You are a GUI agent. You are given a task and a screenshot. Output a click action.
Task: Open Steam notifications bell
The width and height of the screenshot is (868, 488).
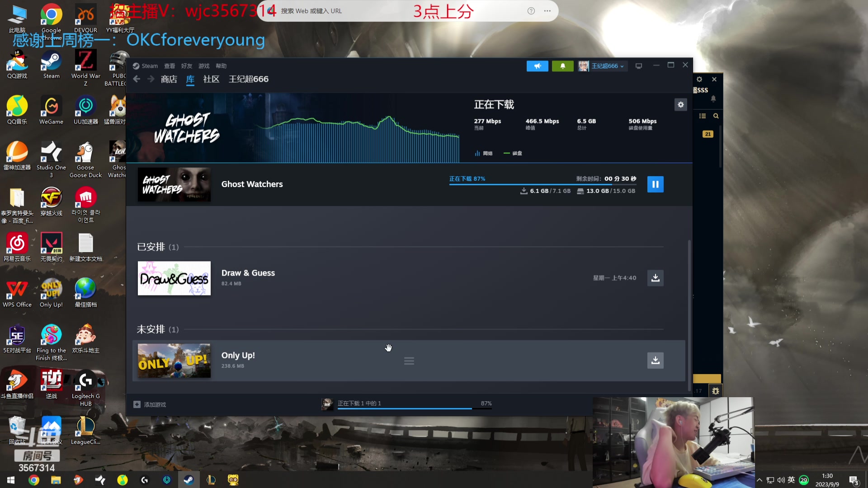(x=562, y=66)
